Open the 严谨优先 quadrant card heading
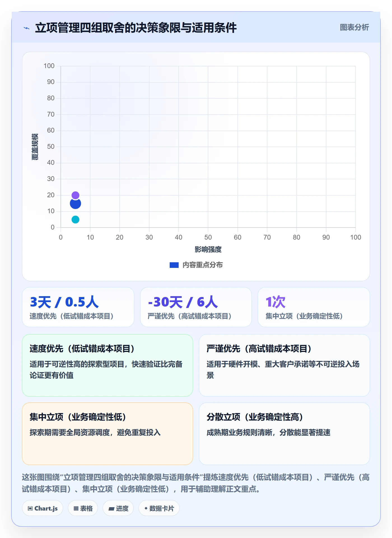The image size is (392, 538). tap(259, 349)
